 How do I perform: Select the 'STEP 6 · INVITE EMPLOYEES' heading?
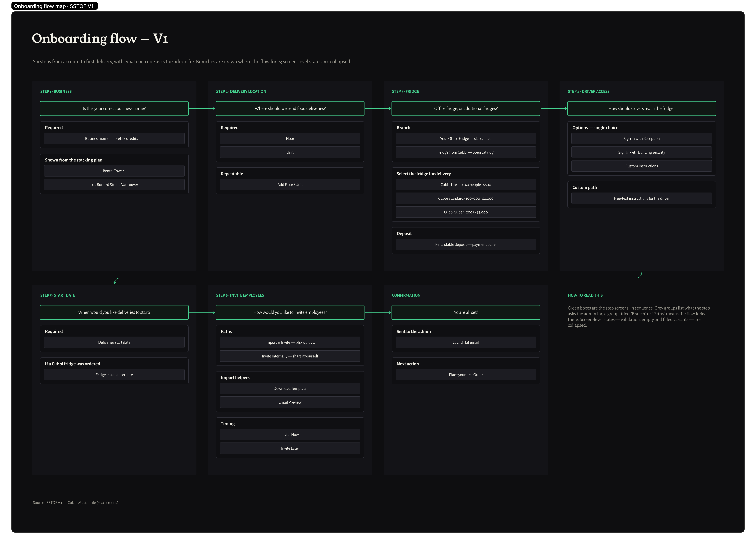pos(240,295)
